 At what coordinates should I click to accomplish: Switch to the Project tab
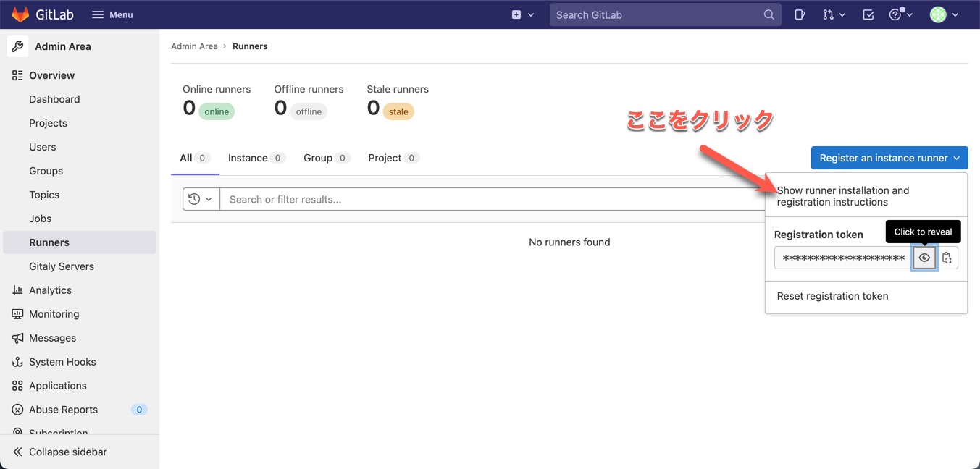tap(393, 158)
